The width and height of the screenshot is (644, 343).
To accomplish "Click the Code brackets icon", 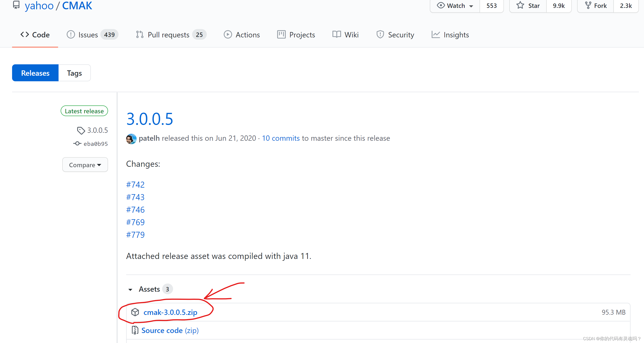I will click(x=24, y=34).
